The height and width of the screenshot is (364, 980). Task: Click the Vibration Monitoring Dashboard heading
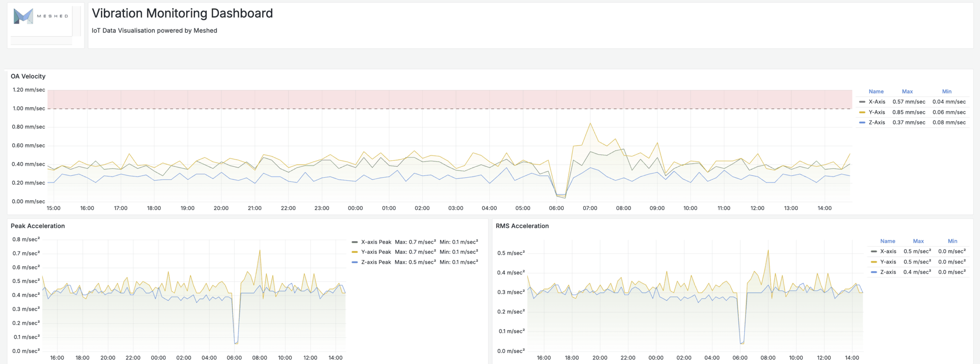point(182,13)
